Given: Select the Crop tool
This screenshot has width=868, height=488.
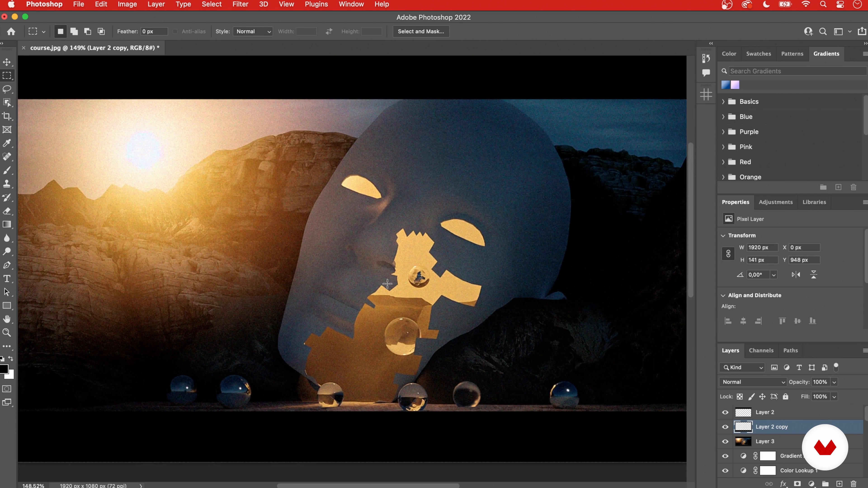Looking at the screenshot, I should click(7, 116).
